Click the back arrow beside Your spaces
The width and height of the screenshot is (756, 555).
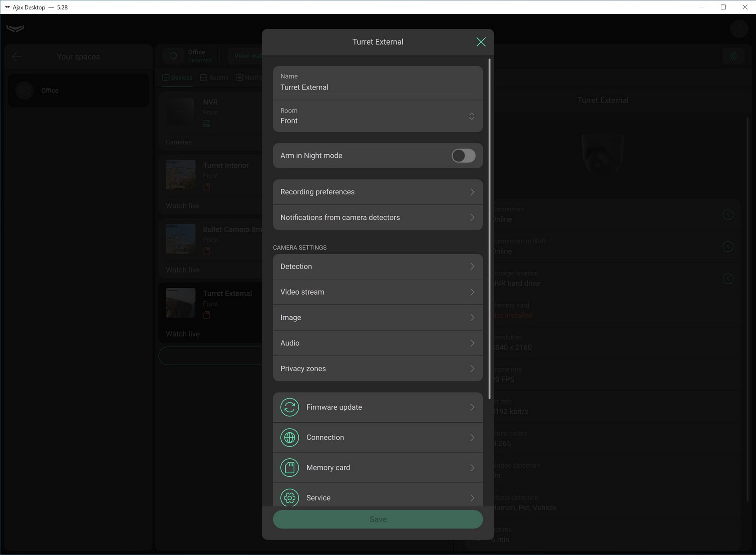coord(17,57)
